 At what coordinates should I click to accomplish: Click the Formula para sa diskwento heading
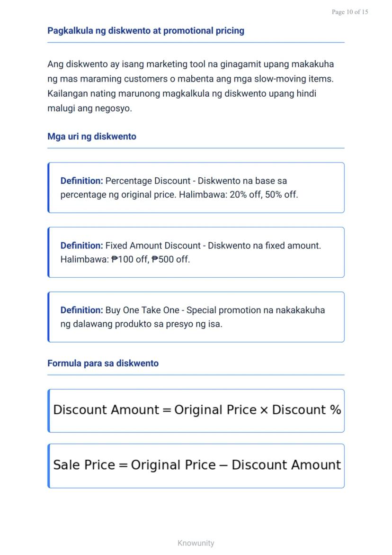[103, 364]
